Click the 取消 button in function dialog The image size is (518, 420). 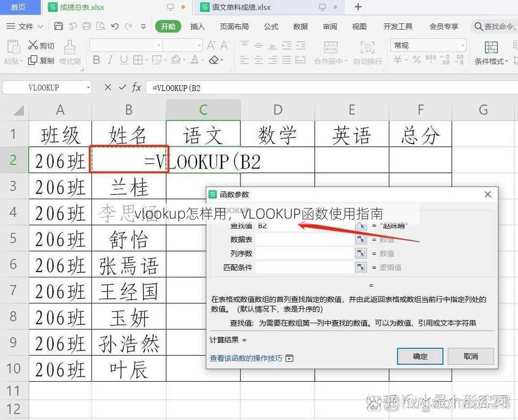pos(471,356)
